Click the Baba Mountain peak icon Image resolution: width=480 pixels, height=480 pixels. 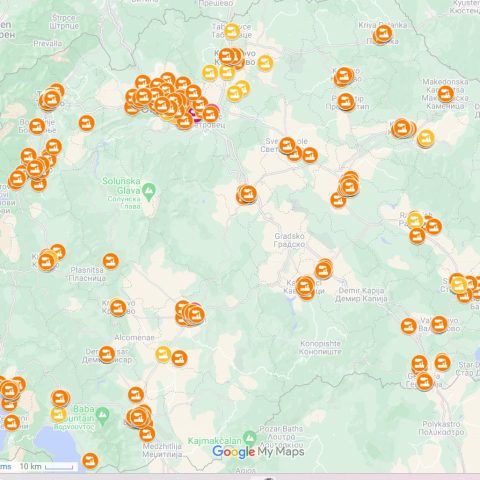(102, 415)
